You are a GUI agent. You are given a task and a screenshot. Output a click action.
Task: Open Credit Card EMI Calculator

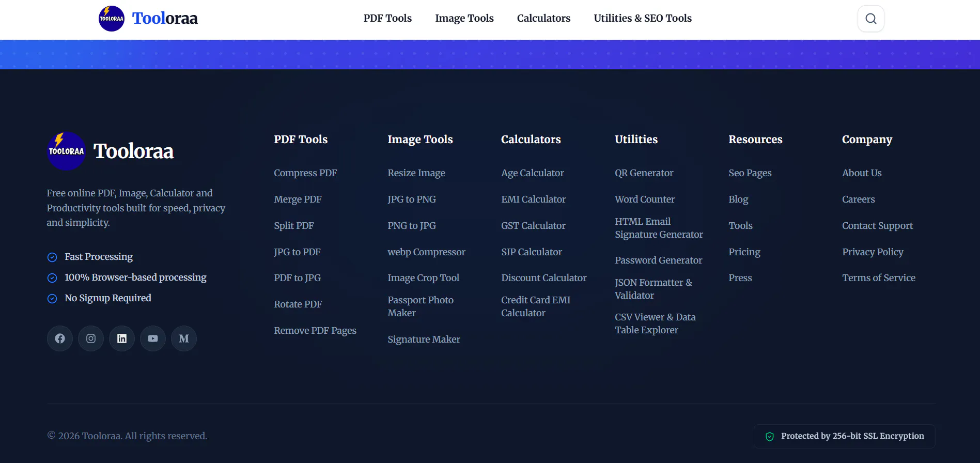point(536,306)
